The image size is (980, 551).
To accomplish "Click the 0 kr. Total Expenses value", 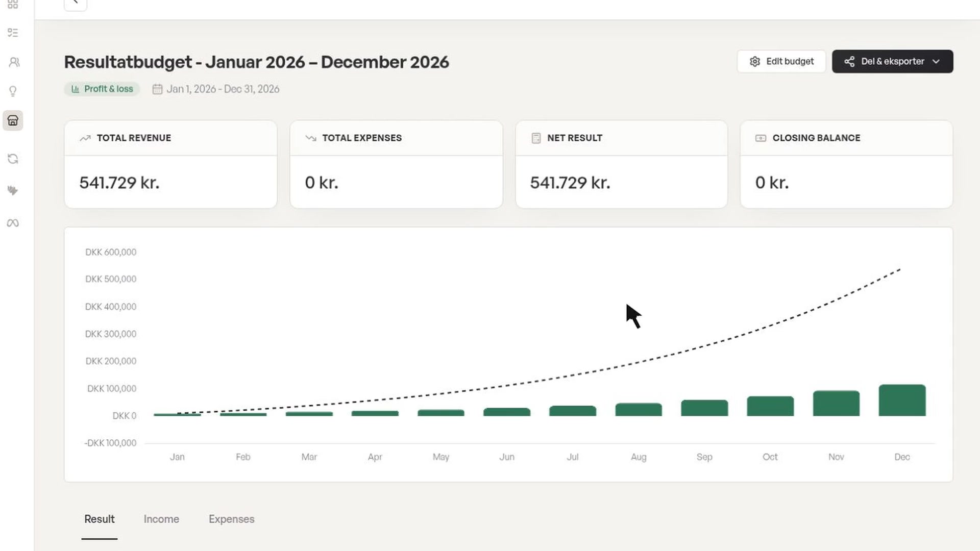I will [322, 183].
